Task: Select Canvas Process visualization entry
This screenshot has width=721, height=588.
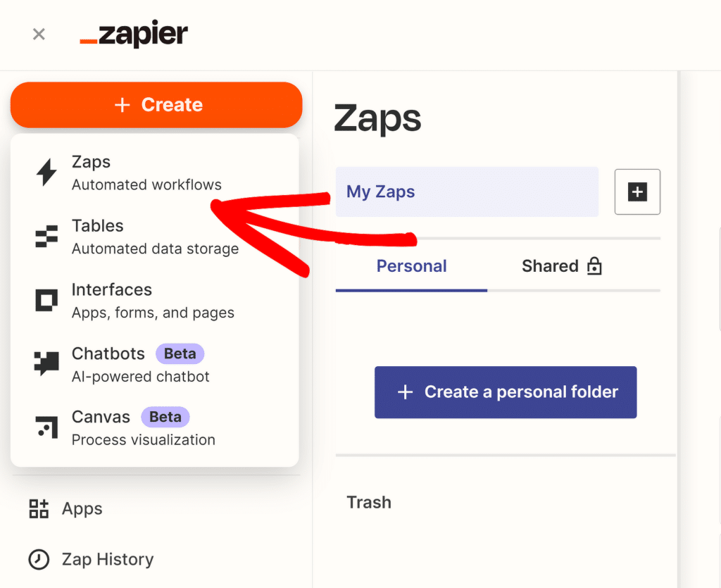Action: pos(144,427)
